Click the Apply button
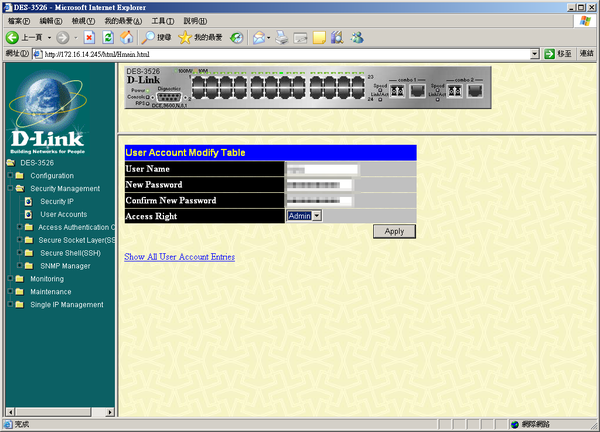Viewport: 600px width, 432px height. coord(394,231)
